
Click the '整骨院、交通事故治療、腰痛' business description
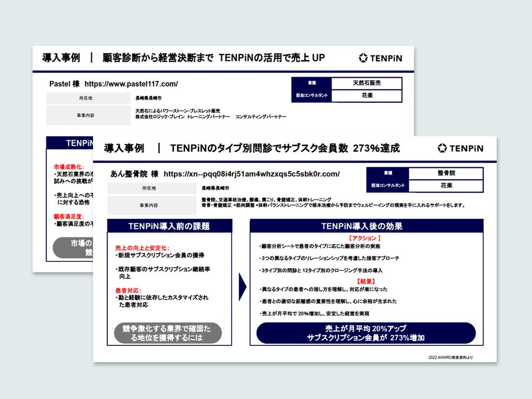pos(267,199)
